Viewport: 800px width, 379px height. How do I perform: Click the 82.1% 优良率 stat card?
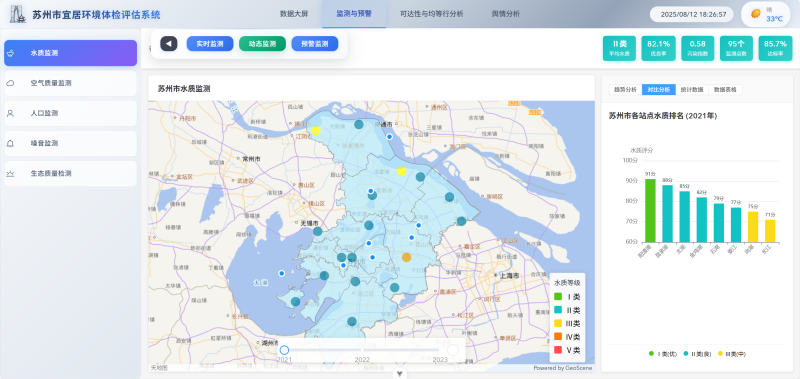(x=659, y=48)
